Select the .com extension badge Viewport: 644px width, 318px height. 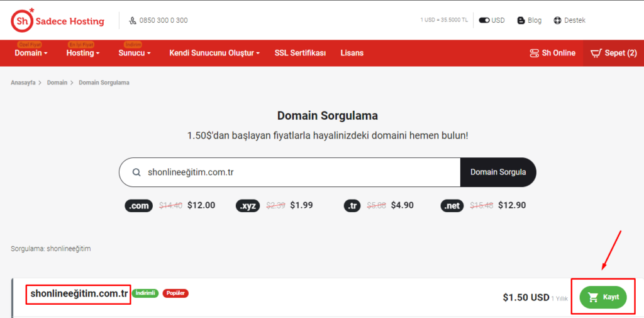138,205
